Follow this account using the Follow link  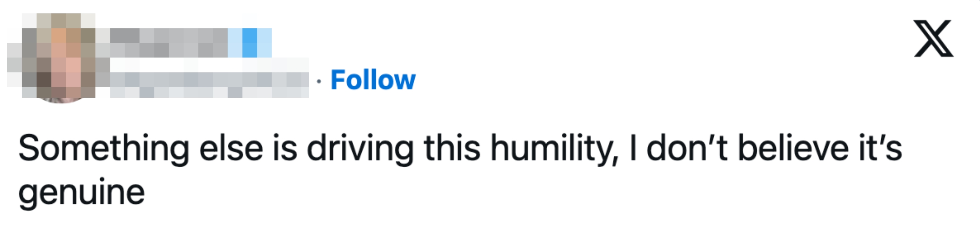click(373, 80)
